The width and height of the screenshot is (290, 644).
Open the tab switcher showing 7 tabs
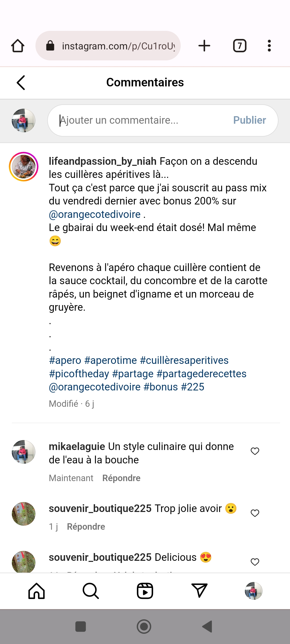click(240, 46)
